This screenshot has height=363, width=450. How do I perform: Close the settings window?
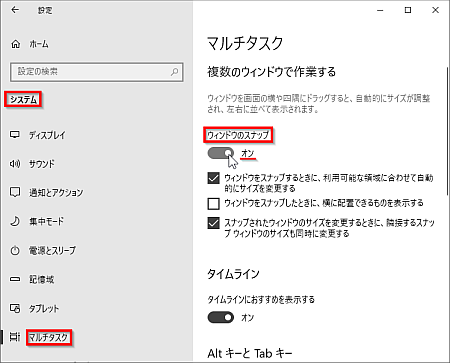435,10
